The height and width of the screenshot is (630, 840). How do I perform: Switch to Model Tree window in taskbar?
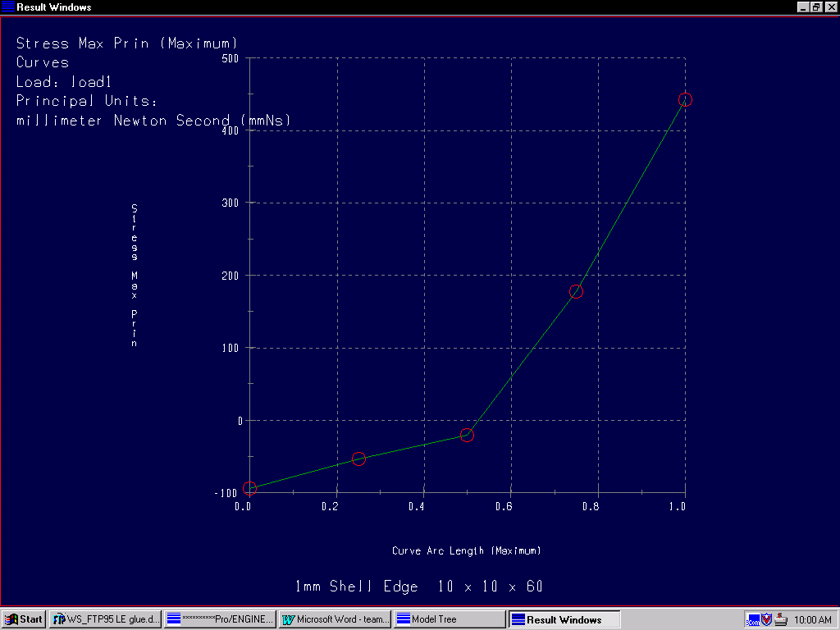[x=449, y=619]
